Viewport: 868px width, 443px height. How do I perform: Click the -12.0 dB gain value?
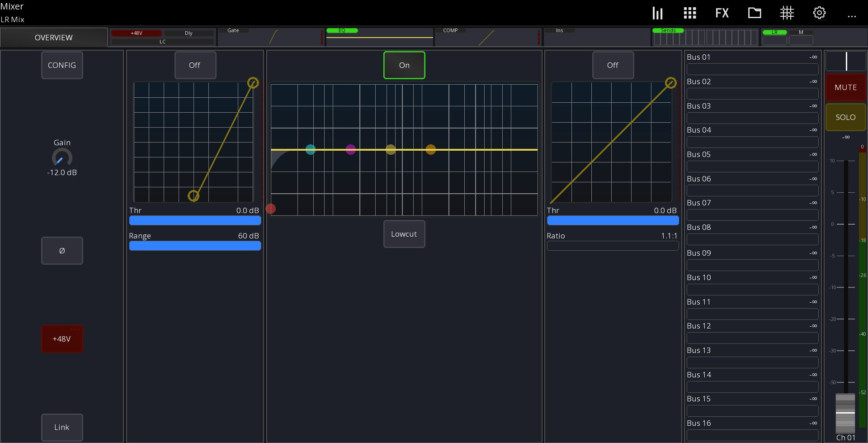pos(62,172)
